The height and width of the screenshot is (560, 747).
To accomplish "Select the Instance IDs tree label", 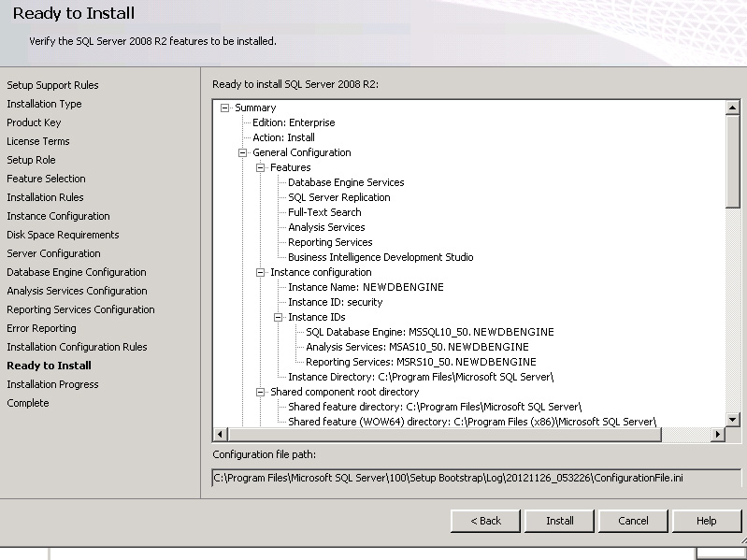I will point(316,317).
